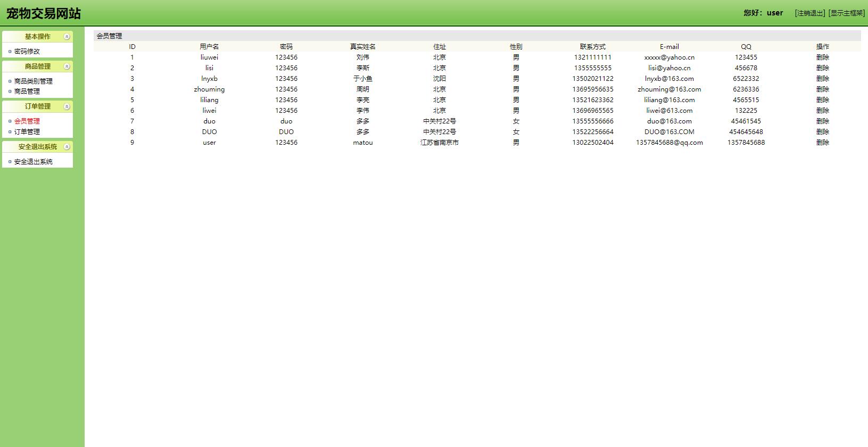Click the 用户名 column header
The image size is (868, 447).
click(x=209, y=47)
